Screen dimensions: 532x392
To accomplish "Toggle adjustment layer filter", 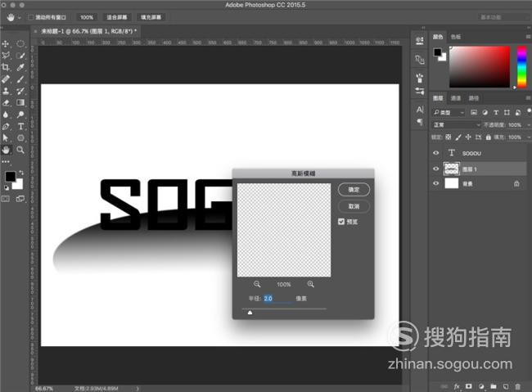I will (x=485, y=112).
